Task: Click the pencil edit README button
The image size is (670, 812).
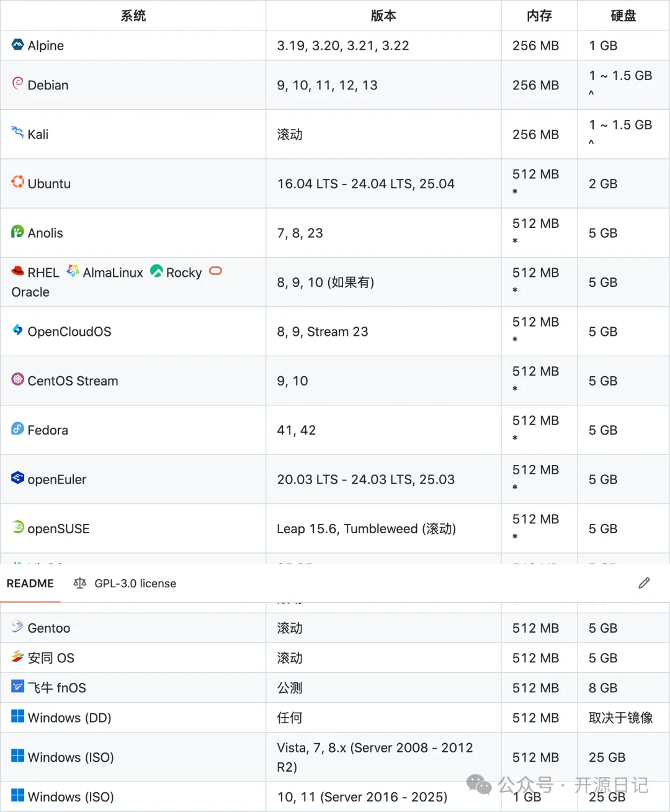Action: 644,583
